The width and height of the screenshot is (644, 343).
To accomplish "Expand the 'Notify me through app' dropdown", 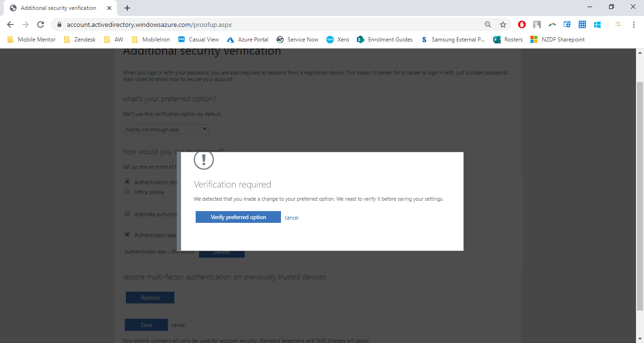I will point(166,130).
